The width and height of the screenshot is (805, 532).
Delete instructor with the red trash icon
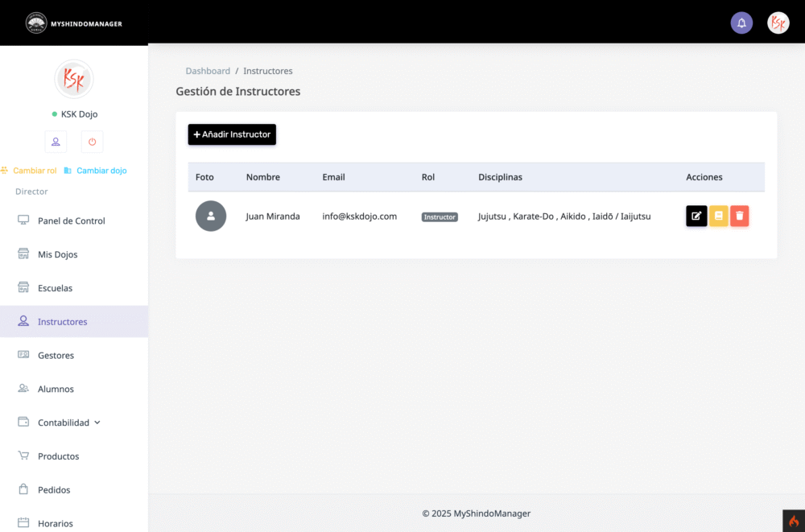(739, 216)
